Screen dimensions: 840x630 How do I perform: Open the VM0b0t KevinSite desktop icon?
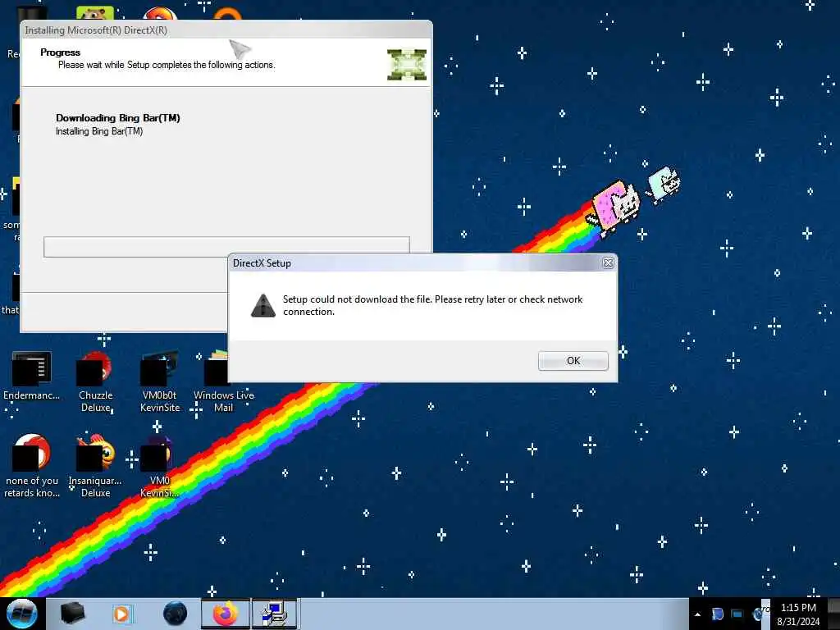pyautogui.click(x=160, y=381)
